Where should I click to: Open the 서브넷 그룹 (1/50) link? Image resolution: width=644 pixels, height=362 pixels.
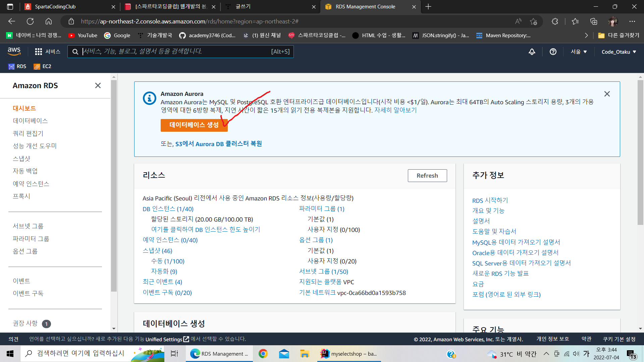(324, 271)
